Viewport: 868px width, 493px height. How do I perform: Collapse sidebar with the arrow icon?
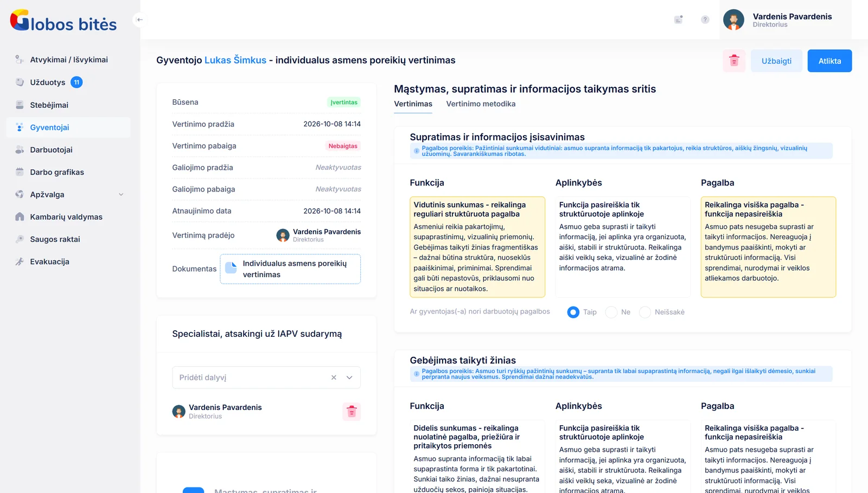pos(140,20)
